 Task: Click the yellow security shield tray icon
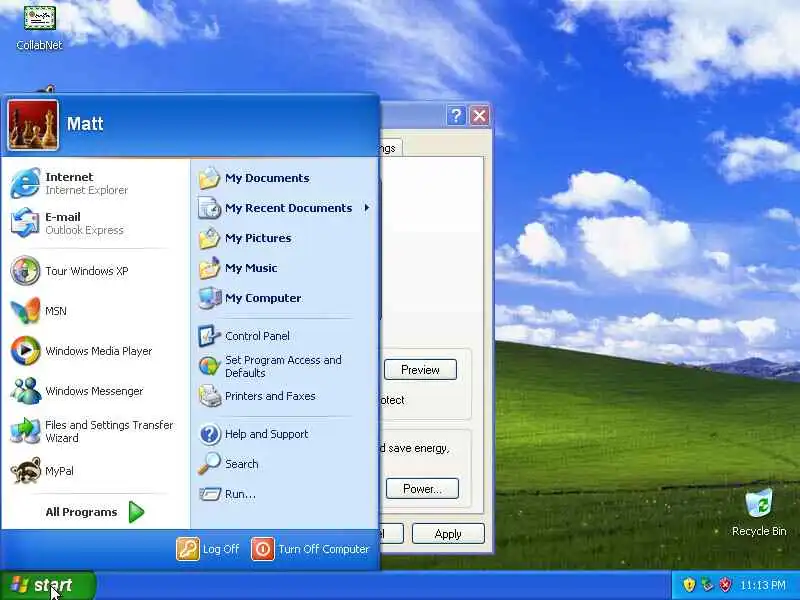689,585
